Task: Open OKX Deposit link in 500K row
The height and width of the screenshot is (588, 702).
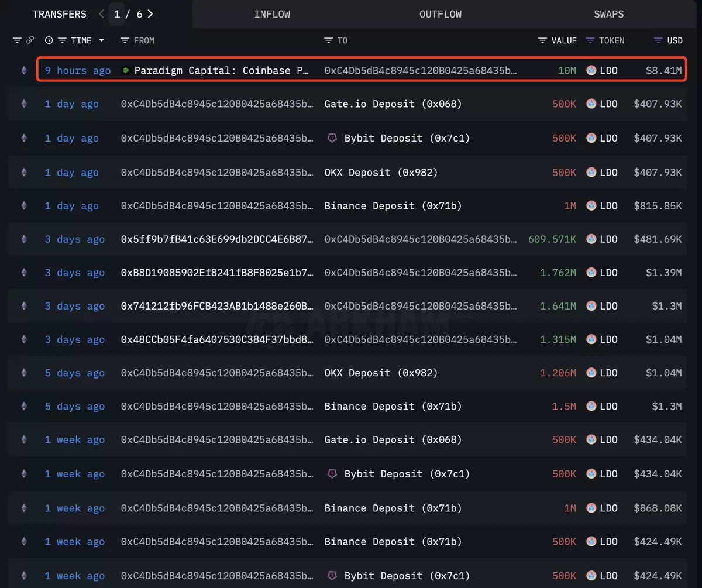Action: click(x=381, y=173)
